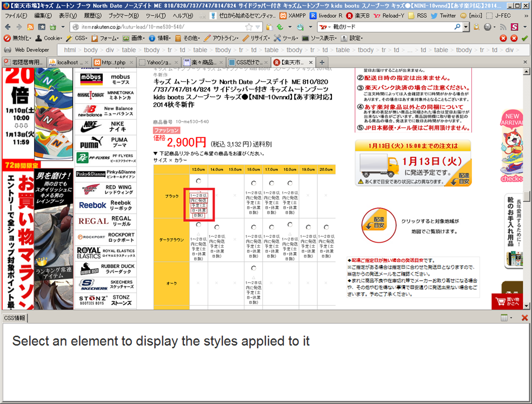Select Dark Brown in size 13.0cm
This screenshot has width=532, height=404.
[198, 225]
